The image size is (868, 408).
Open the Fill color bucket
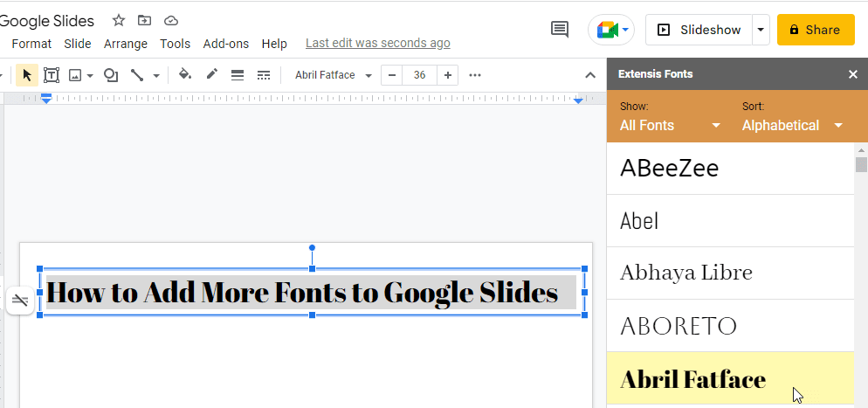coord(185,75)
